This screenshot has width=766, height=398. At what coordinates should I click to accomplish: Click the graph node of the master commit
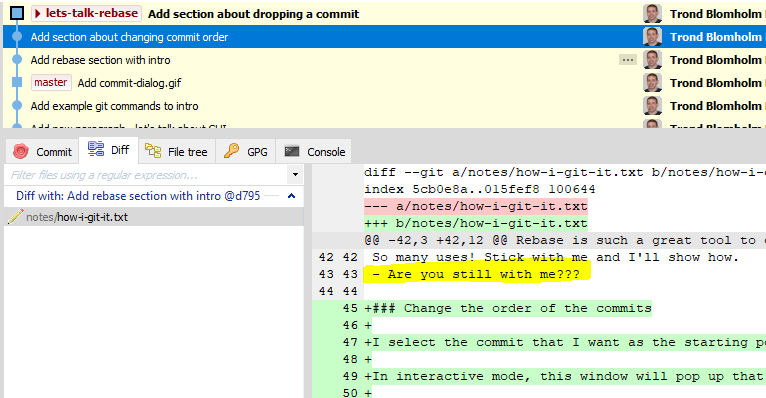coord(17,82)
